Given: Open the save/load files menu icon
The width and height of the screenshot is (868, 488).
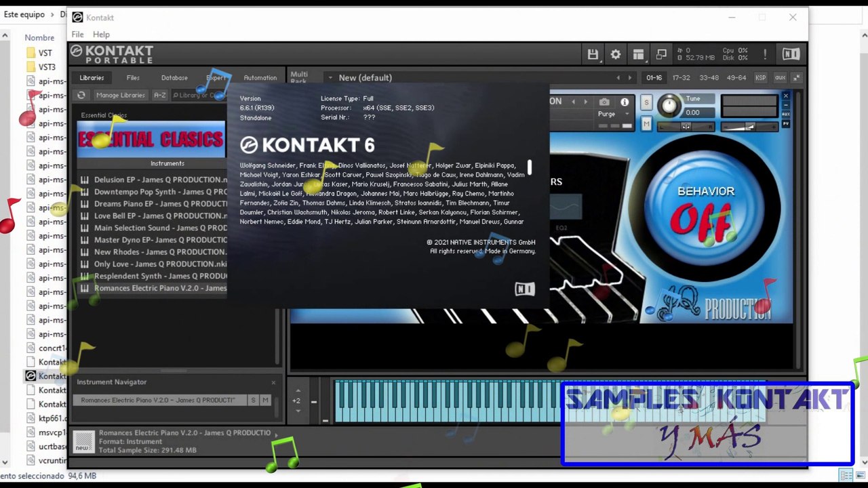Looking at the screenshot, I should (593, 54).
